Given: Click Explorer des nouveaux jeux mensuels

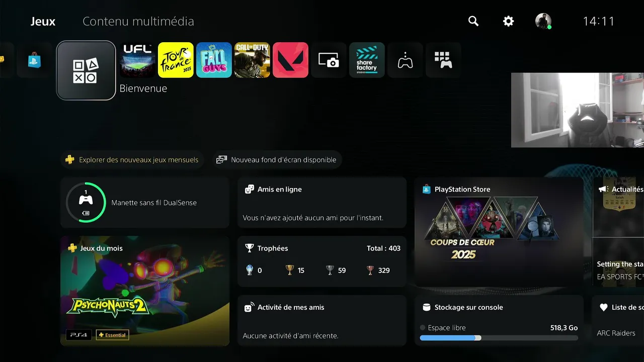Looking at the screenshot, I should pyautogui.click(x=133, y=160).
